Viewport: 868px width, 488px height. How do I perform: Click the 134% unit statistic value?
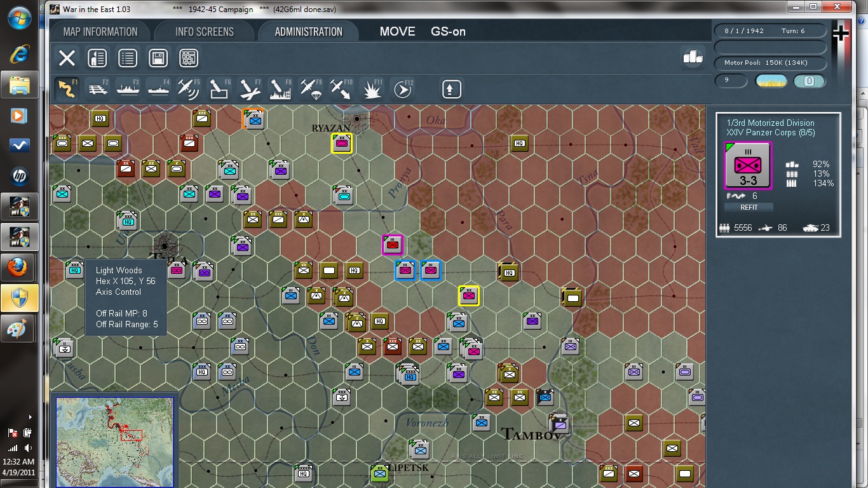(824, 183)
